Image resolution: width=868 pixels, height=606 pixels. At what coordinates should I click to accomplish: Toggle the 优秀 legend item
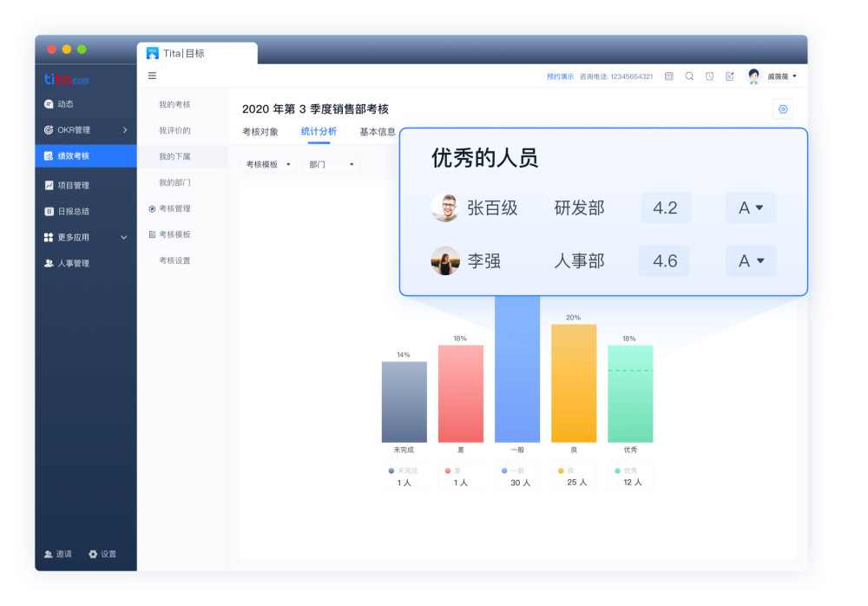coord(630,477)
